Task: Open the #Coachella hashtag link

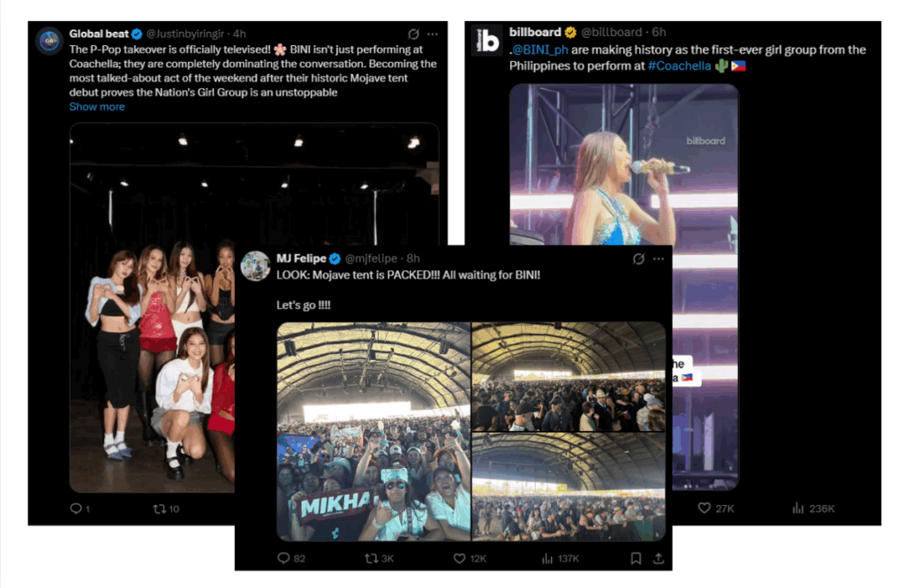Action: (679, 65)
